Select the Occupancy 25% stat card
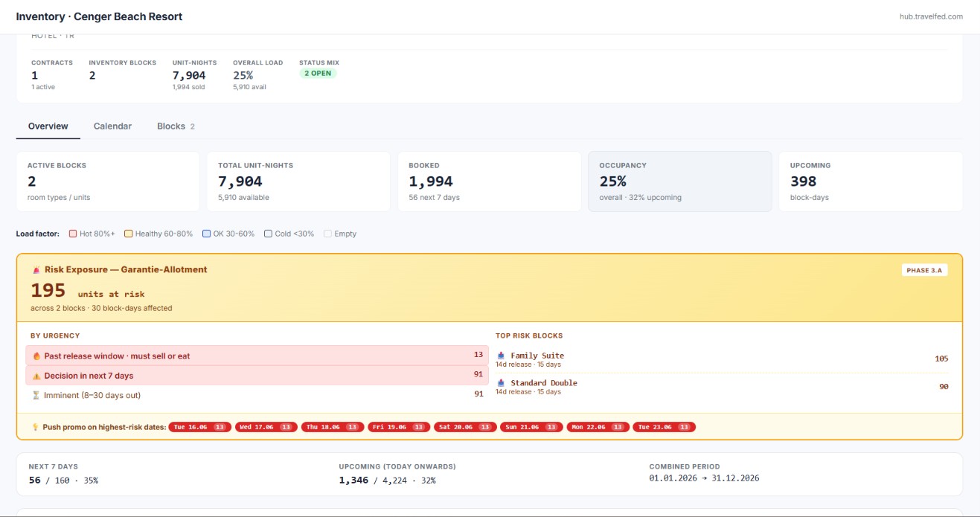Viewport: 980px width, 517px height. (680, 182)
